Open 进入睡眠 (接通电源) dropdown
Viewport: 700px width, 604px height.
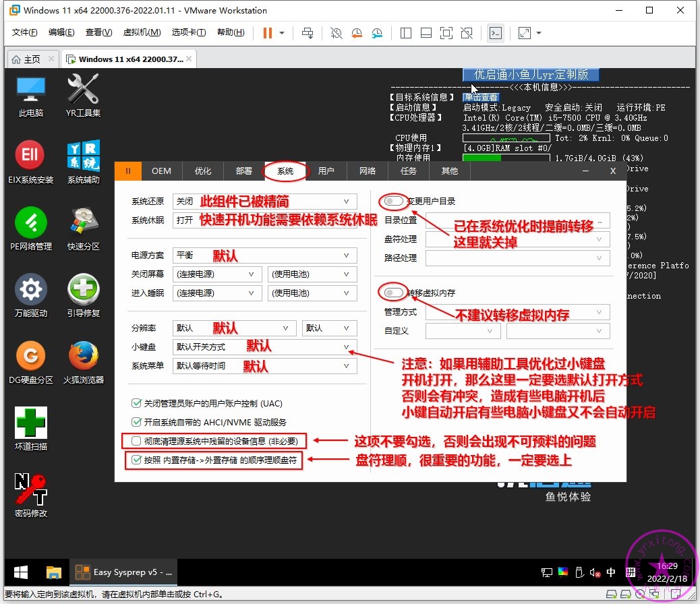coord(217,293)
